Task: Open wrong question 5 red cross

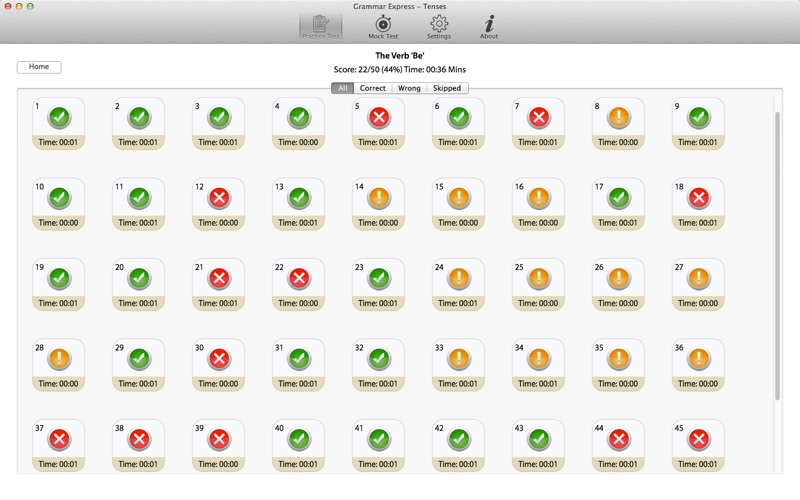Action: [x=379, y=118]
